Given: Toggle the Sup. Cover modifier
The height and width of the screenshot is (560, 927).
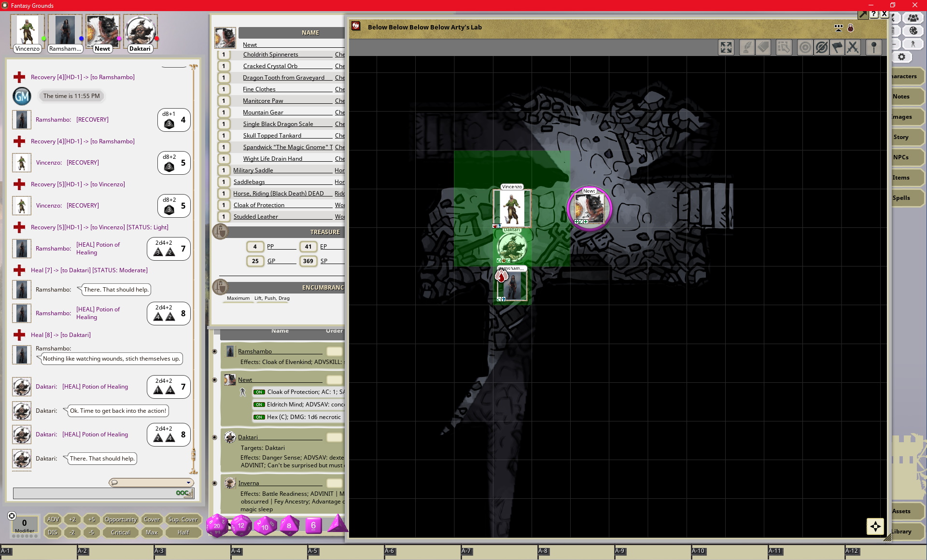Looking at the screenshot, I should (x=183, y=519).
